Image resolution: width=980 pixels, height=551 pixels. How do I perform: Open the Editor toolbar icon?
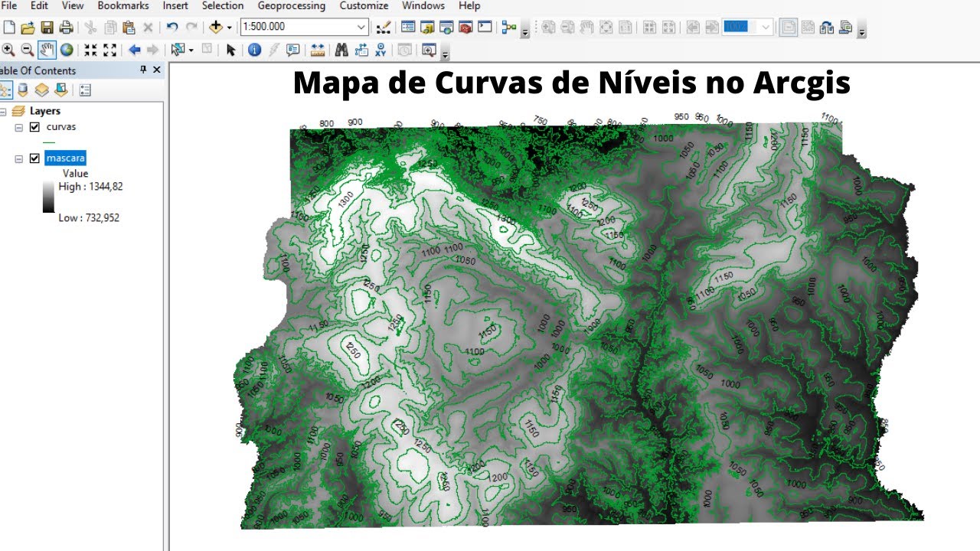pos(384,28)
